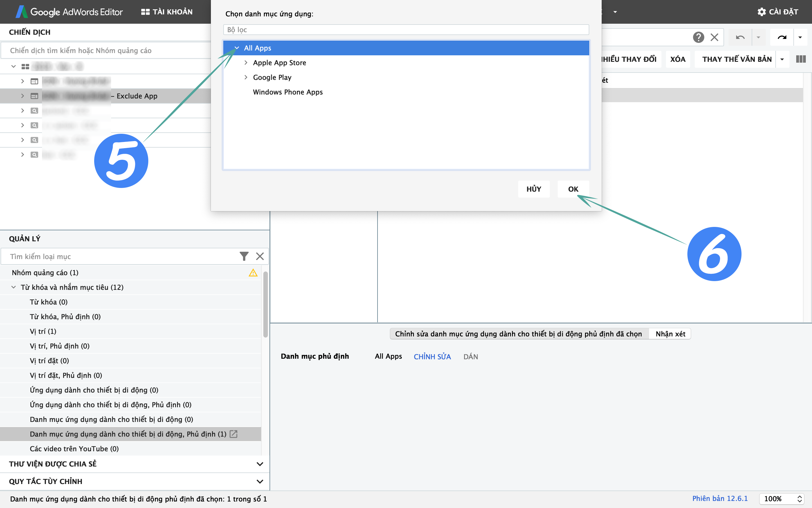The image size is (812, 508).
Task: Select Ứng dụng dành cho thiết bị di động (0)
Action: [131, 390]
